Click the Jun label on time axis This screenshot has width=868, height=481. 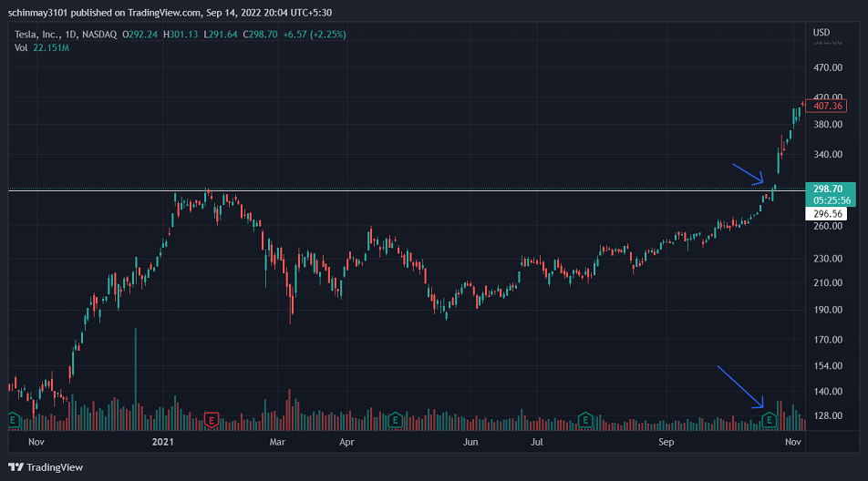470,442
